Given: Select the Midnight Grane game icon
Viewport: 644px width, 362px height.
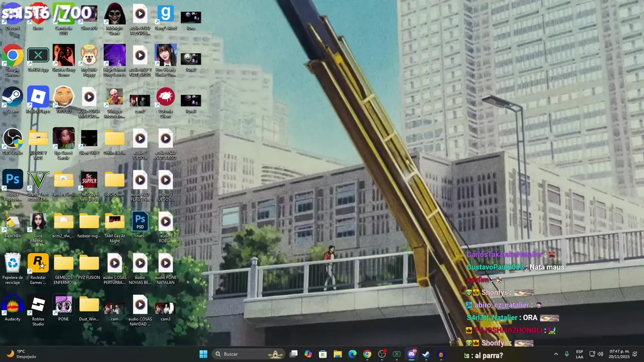Looking at the screenshot, I should tap(115, 19).
